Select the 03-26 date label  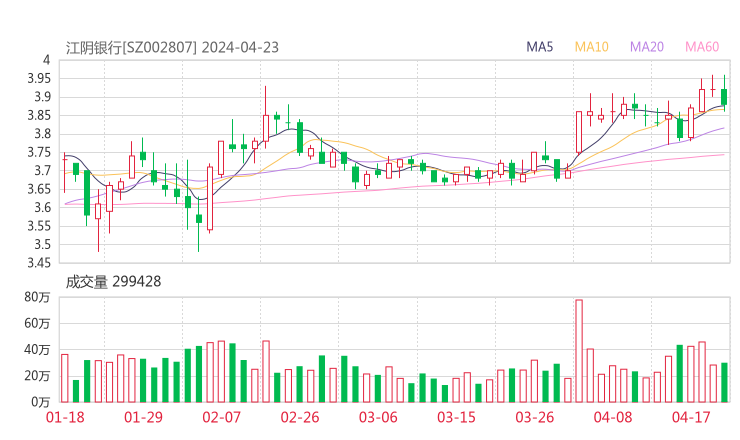pos(535,417)
